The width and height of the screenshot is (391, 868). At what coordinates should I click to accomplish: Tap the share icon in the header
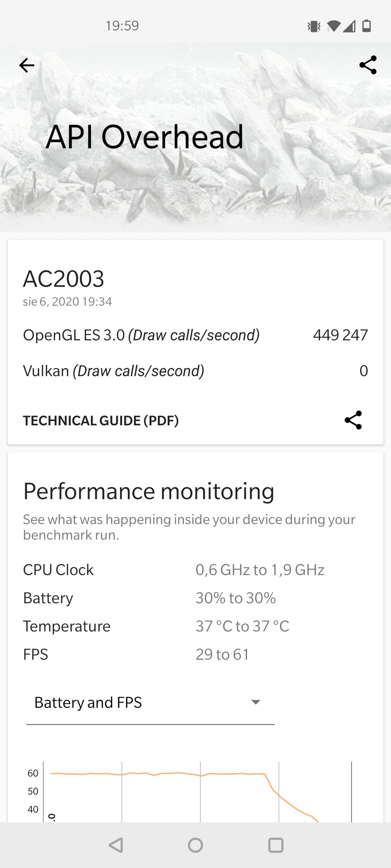coord(368,65)
